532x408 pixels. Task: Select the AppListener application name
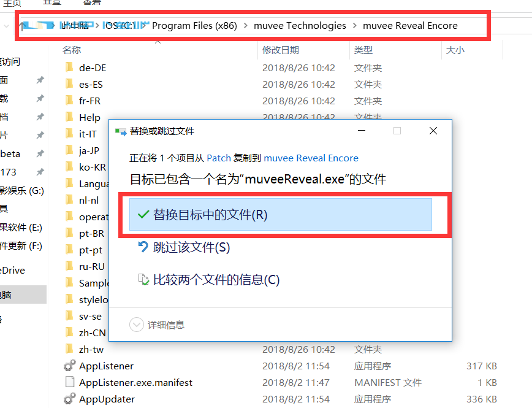click(106, 366)
